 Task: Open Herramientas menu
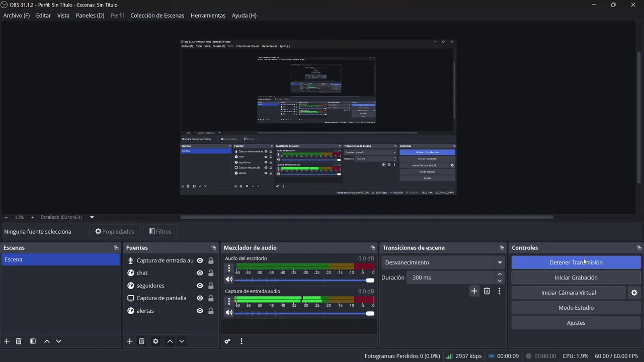coord(208,16)
